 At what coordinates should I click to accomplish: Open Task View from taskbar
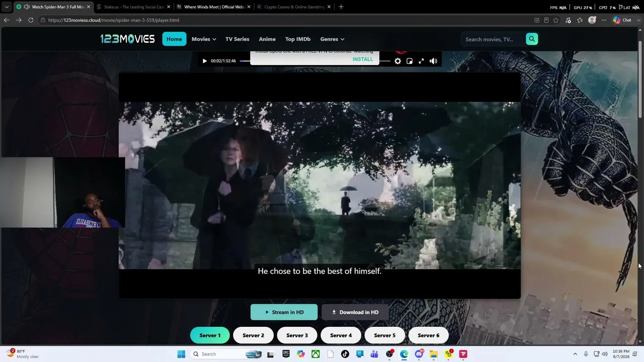coord(271,354)
